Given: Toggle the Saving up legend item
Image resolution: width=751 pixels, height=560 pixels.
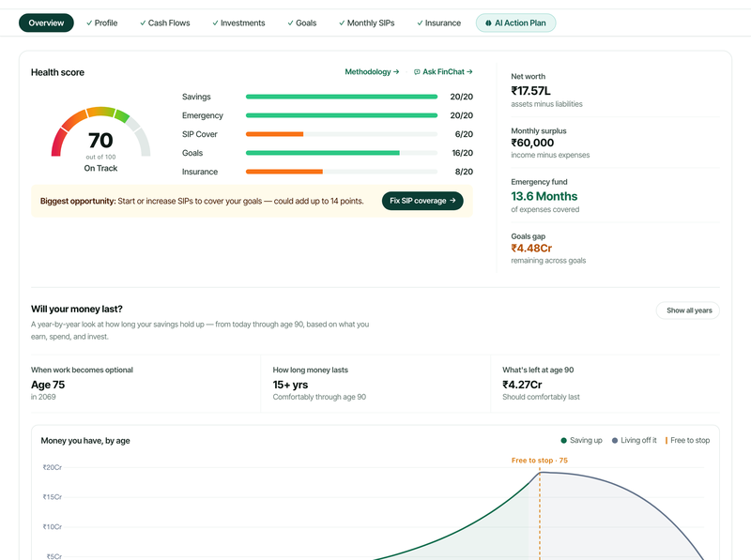Looking at the screenshot, I should (x=581, y=440).
